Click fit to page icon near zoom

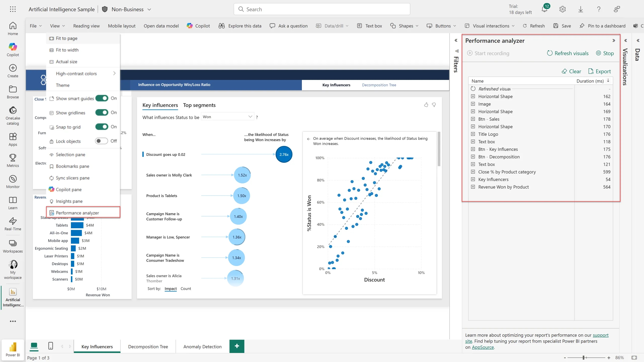[634, 357]
